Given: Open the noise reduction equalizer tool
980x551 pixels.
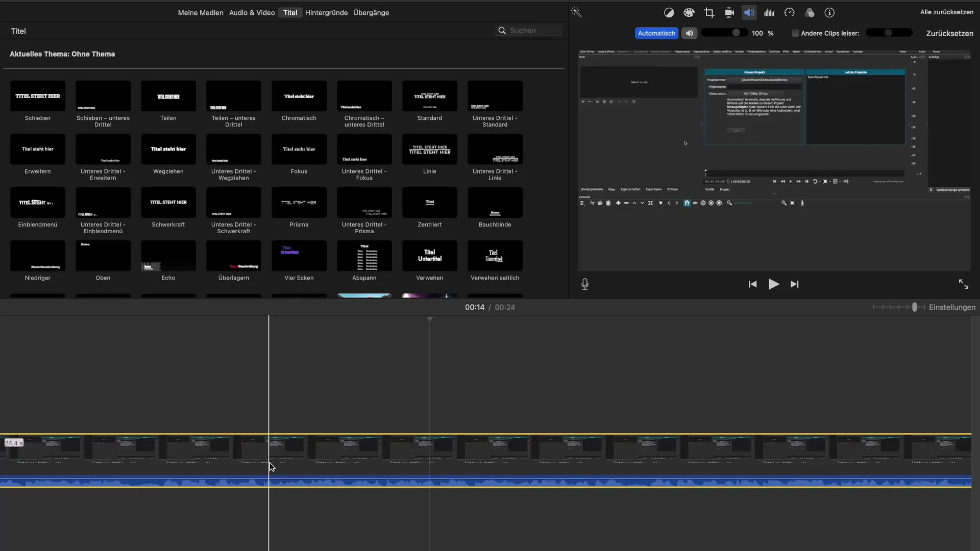Looking at the screenshot, I should pos(769,13).
